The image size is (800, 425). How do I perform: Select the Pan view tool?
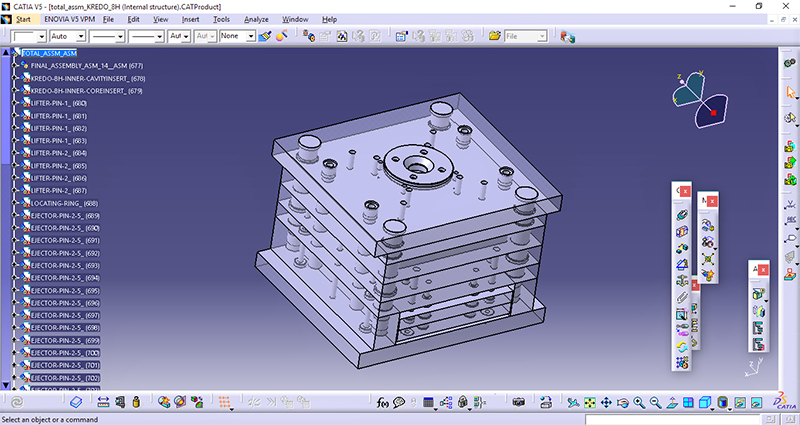point(606,403)
